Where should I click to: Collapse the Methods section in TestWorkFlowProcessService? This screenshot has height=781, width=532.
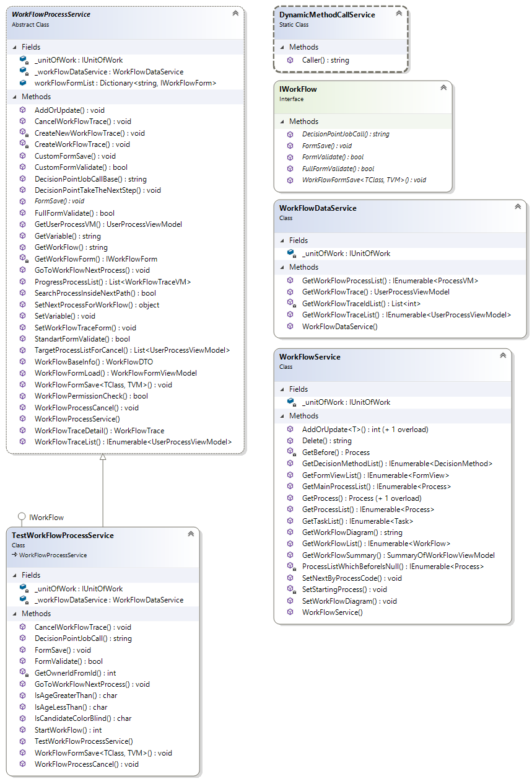(14, 613)
